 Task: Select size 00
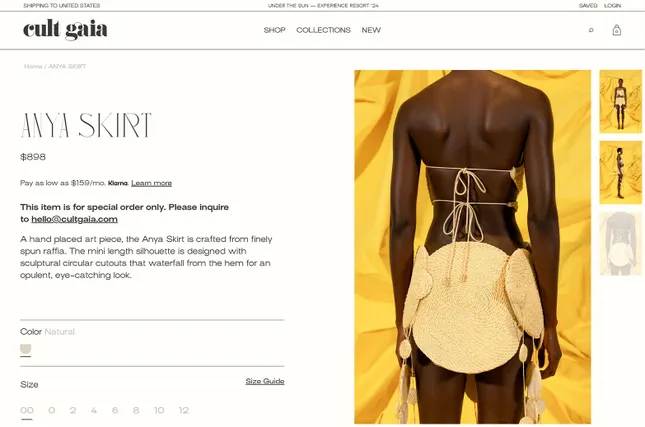point(27,410)
